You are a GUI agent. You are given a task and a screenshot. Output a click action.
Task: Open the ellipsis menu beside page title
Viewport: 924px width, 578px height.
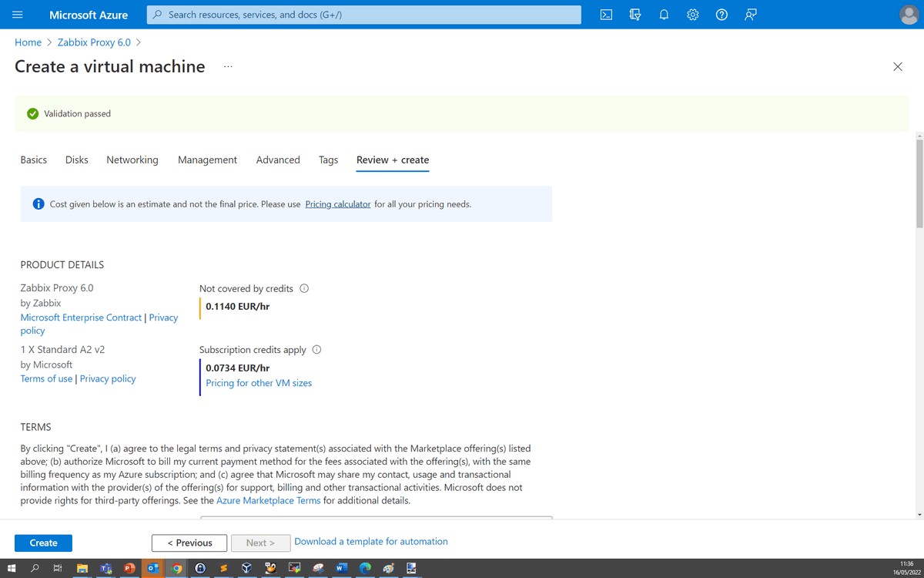pos(228,67)
